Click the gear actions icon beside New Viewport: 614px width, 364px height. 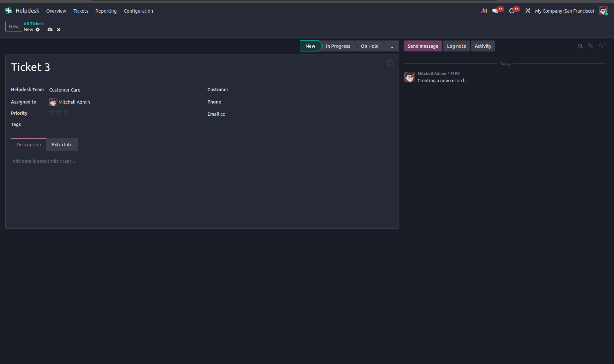38,30
